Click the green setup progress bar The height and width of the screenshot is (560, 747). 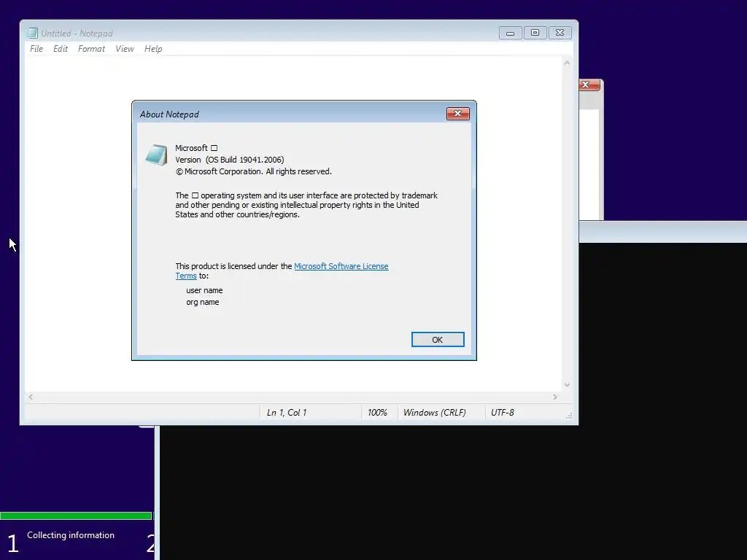(76, 516)
